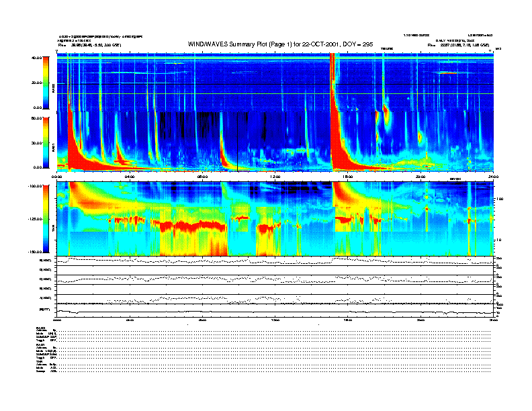Click the 100 label on TNR right axis

tap(500, 199)
